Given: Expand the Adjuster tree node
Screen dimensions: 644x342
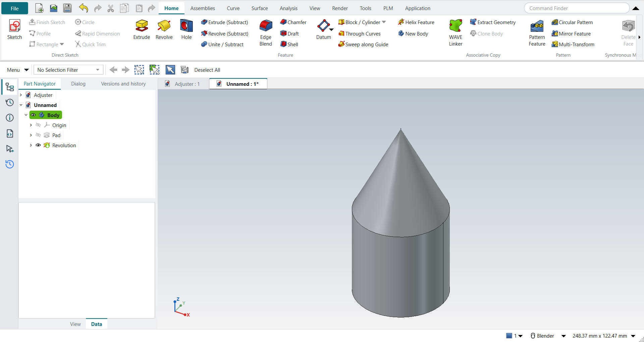Looking at the screenshot, I should [x=21, y=95].
